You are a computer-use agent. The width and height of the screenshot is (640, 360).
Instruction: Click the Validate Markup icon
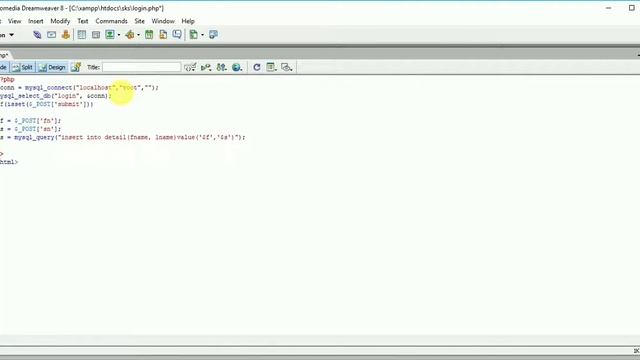coord(206,67)
